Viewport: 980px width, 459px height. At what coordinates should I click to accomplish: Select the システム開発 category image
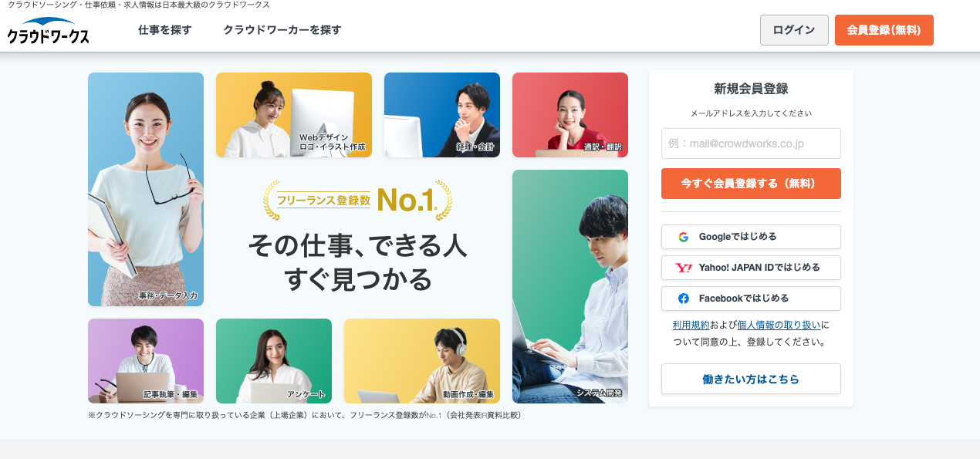[570, 286]
